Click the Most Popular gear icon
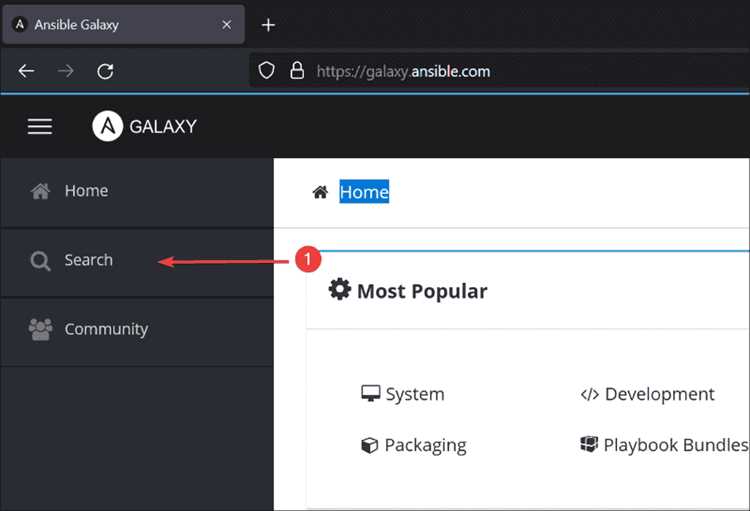This screenshot has width=750, height=511. tap(340, 289)
